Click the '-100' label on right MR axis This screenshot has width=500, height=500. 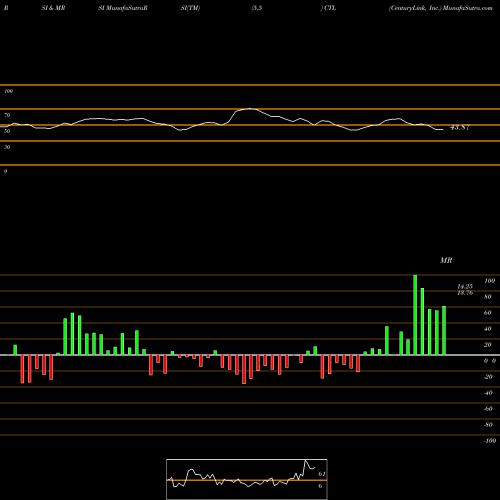pos(490,441)
